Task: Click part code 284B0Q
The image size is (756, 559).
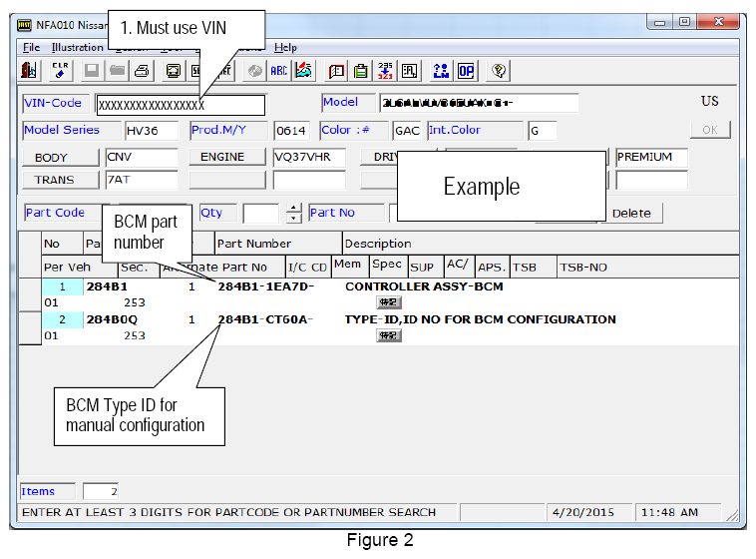Action: pos(112,319)
